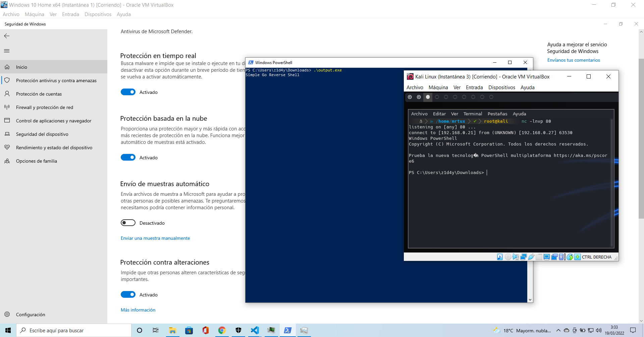Open Firewall y protección de red
This screenshot has width=644, height=337.
coord(54,107)
